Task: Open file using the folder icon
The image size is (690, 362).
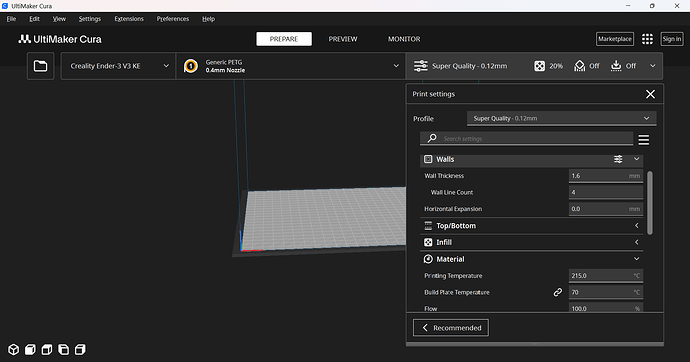Action: (40, 66)
